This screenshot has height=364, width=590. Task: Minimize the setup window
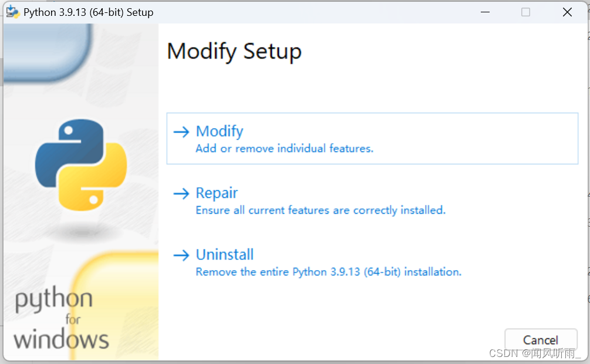point(485,12)
